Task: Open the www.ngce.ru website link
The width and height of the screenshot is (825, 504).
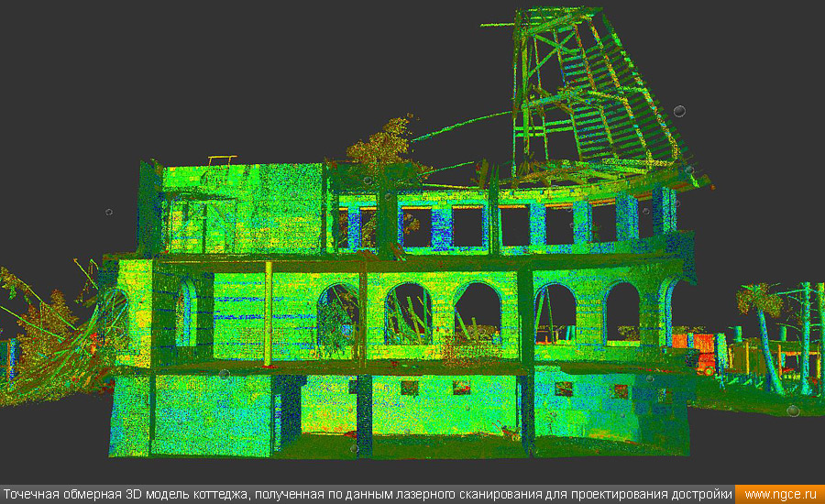Action: (x=780, y=495)
